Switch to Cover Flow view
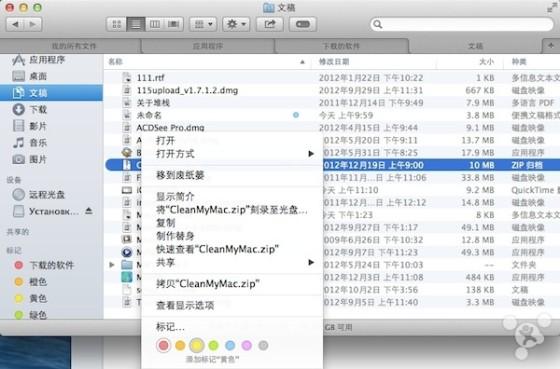Image resolution: width=560 pixels, height=369 pixels. point(174,24)
